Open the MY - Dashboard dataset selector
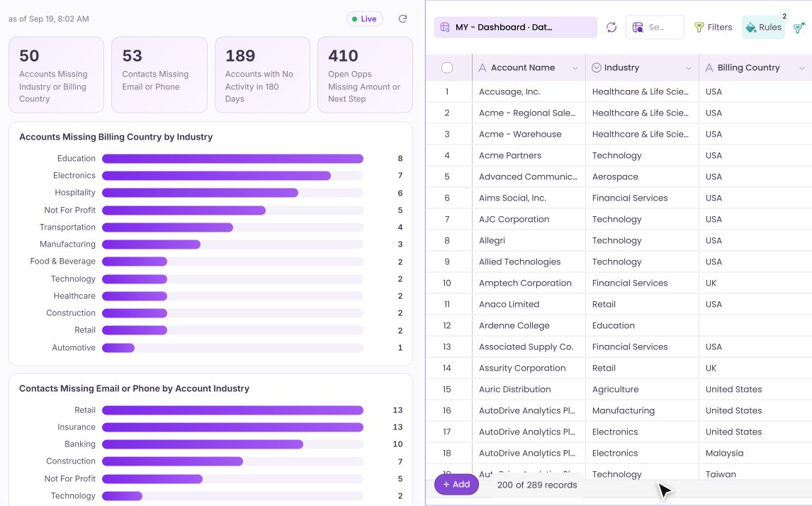Image resolution: width=812 pixels, height=506 pixels. (x=515, y=27)
